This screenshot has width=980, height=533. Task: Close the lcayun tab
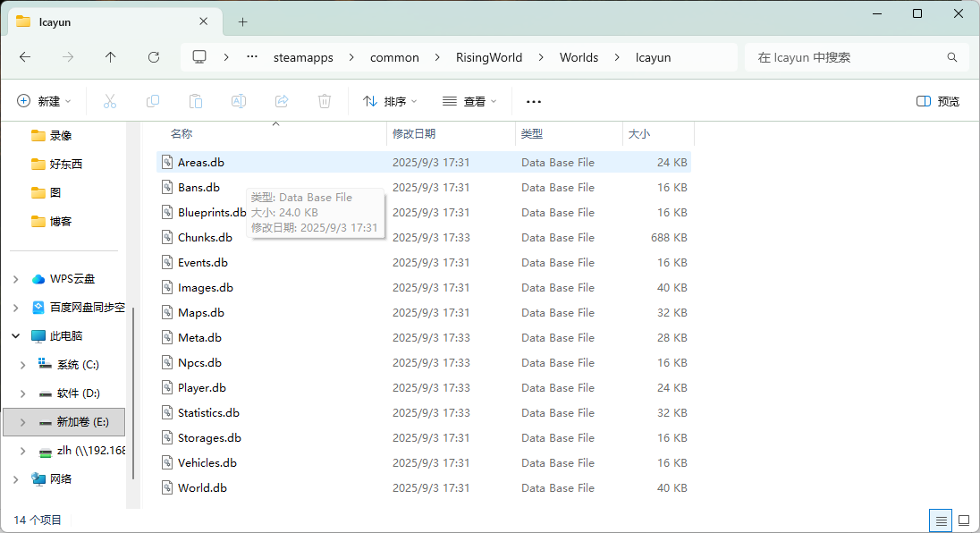pyautogui.click(x=203, y=21)
